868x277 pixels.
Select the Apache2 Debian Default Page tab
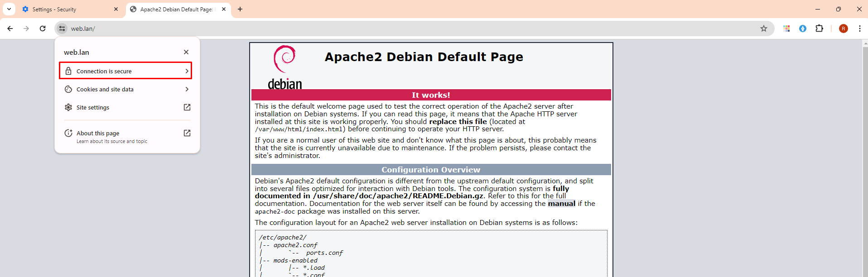[x=178, y=9]
